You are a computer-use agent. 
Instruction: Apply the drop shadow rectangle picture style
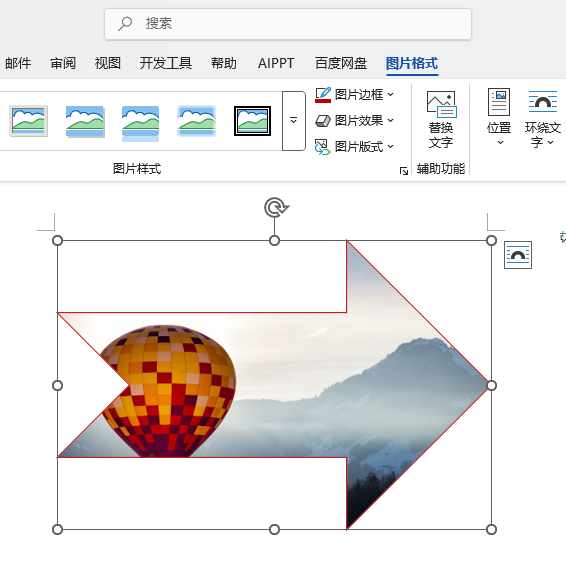[x=85, y=121]
